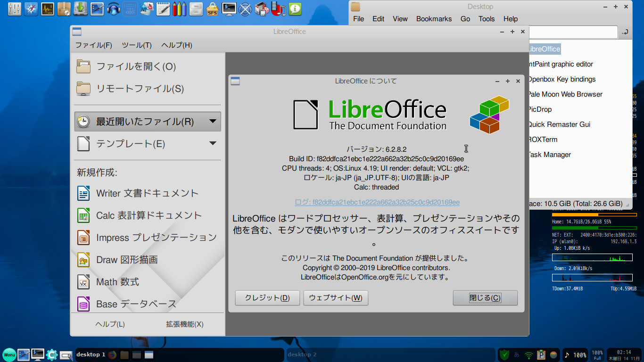
Task: Open the ログ build ID hyperlink
Action: pyautogui.click(x=377, y=202)
